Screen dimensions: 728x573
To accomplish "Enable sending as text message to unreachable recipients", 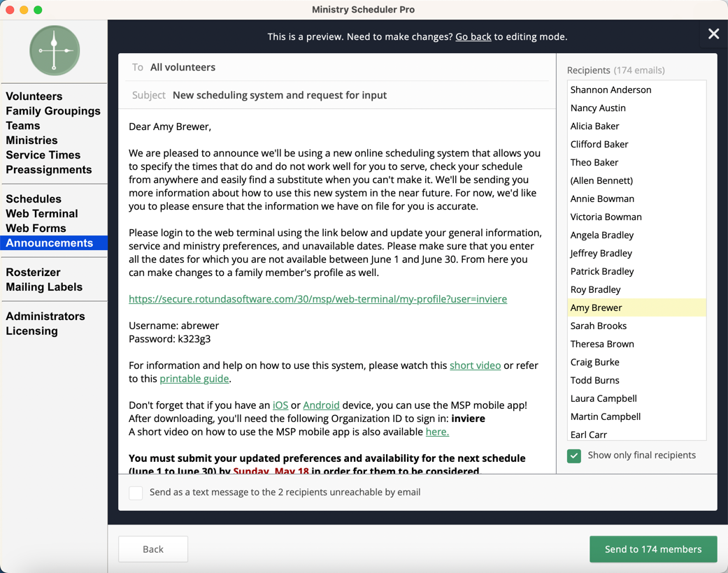I will pyautogui.click(x=136, y=493).
